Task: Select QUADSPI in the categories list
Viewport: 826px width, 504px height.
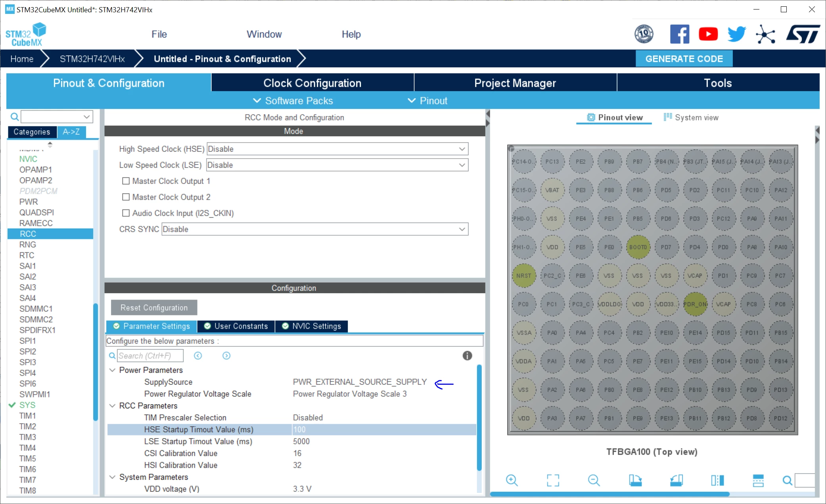Action: [36, 212]
